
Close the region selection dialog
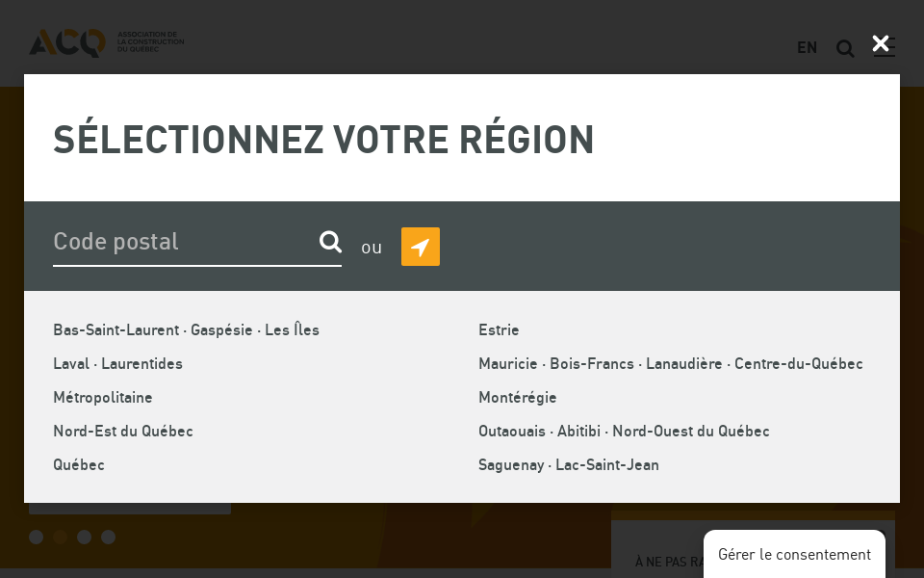[880, 43]
